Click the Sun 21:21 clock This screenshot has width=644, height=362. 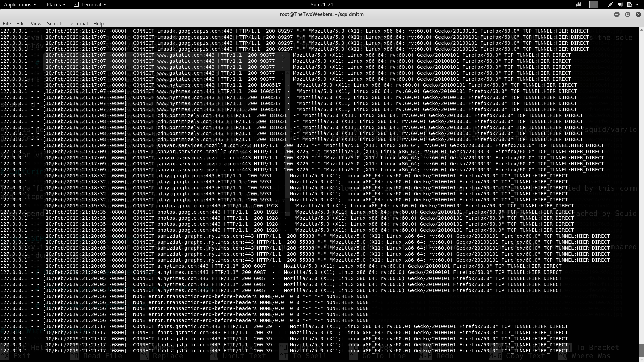pyautogui.click(x=322, y=4)
